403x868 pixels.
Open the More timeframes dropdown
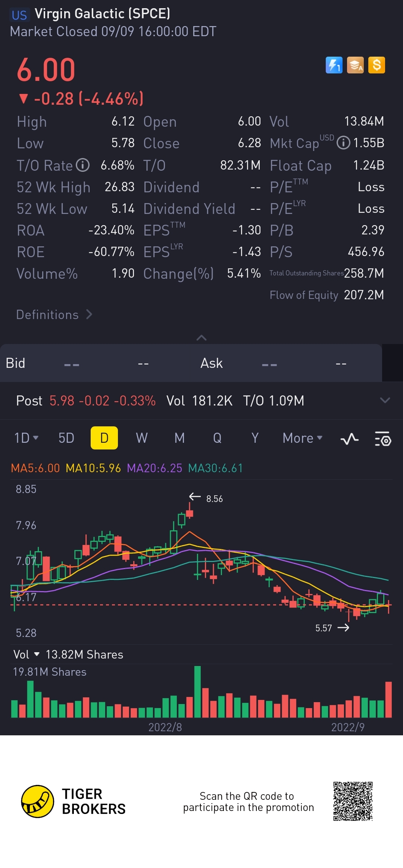[x=303, y=438]
